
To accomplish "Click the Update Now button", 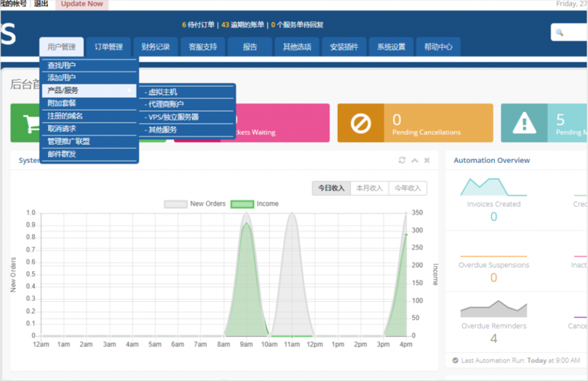I will (x=82, y=4).
